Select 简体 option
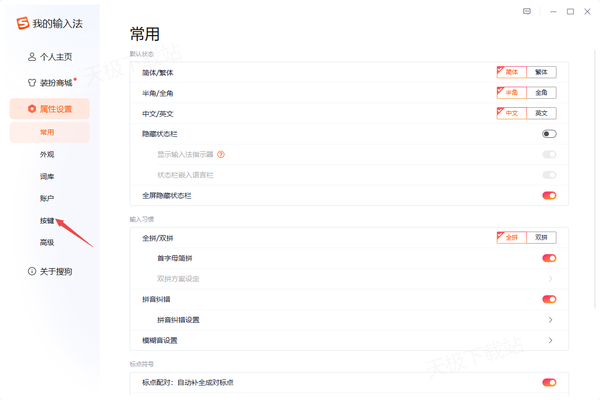The height and width of the screenshot is (400, 600). (x=512, y=72)
